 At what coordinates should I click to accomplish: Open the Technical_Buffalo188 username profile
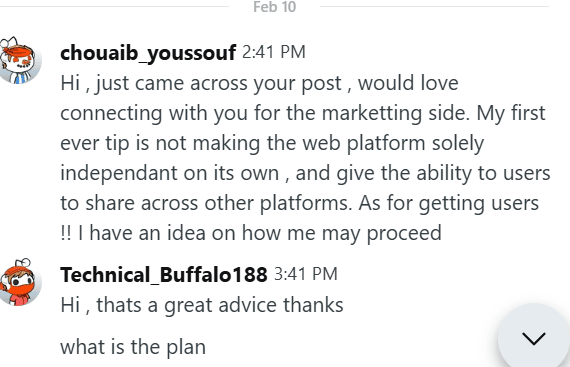pos(164,275)
